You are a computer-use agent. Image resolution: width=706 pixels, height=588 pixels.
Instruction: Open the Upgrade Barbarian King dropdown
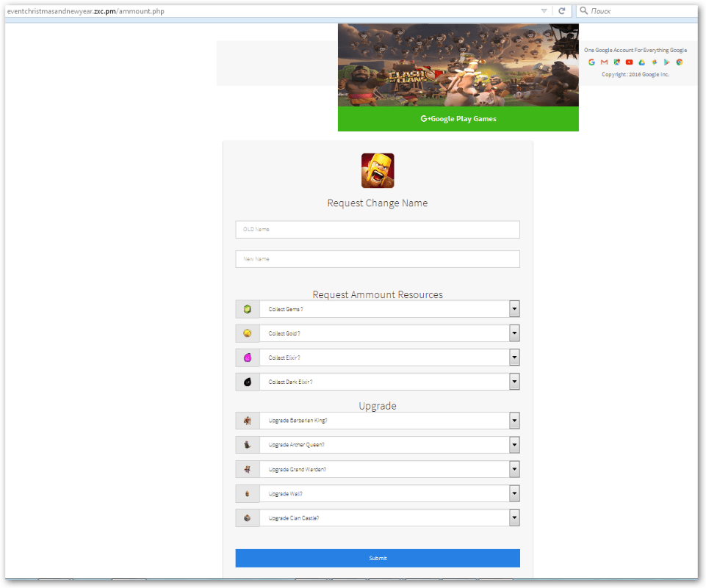514,421
